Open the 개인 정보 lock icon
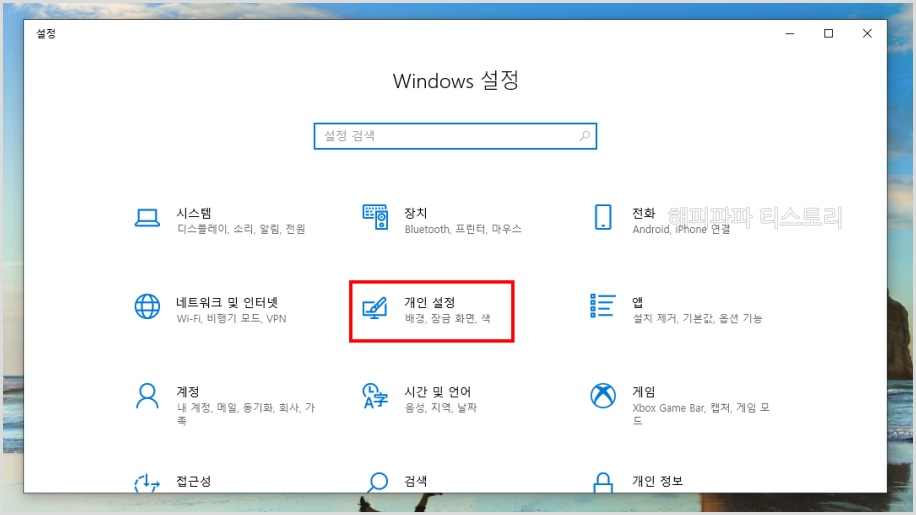The width and height of the screenshot is (916, 515). [x=603, y=483]
